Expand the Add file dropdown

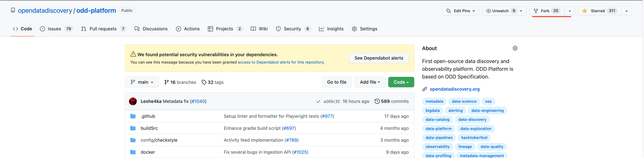coord(370,82)
